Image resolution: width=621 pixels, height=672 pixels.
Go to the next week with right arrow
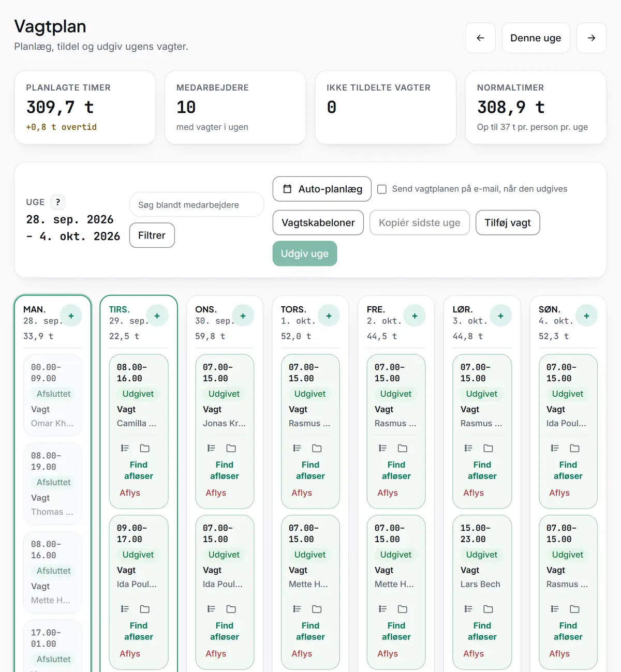point(592,38)
